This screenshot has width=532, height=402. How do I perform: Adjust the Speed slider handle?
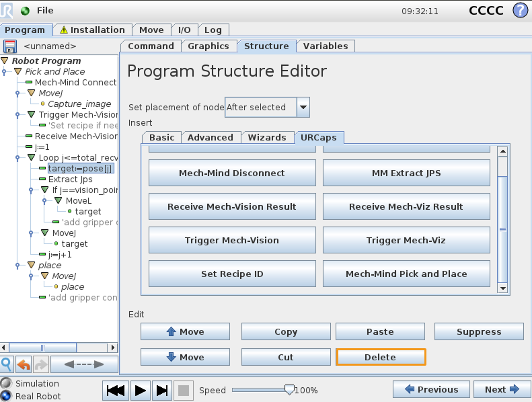point(289,390)
